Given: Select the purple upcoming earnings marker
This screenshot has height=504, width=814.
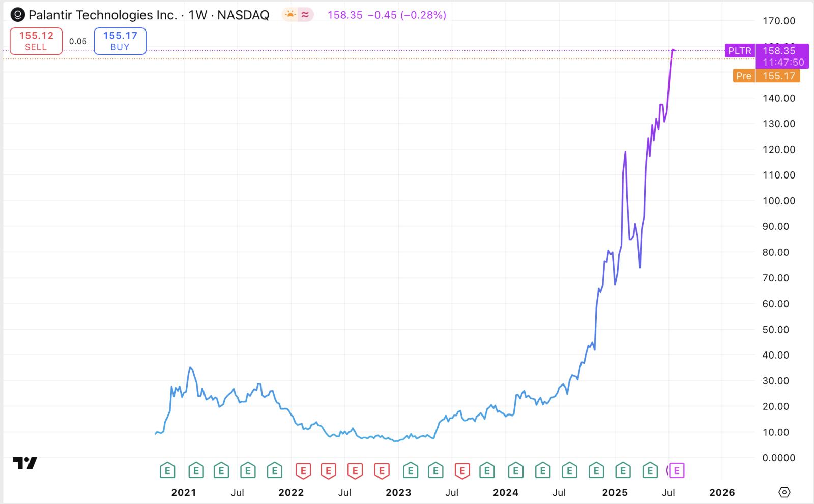Looking at the screenshot, I should tap(677, 471).
